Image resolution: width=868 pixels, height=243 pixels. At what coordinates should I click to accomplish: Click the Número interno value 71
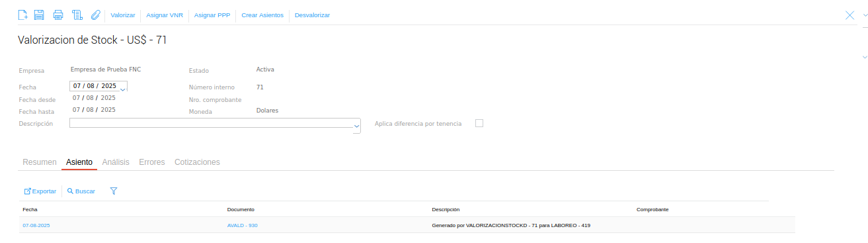click(260, 87)
